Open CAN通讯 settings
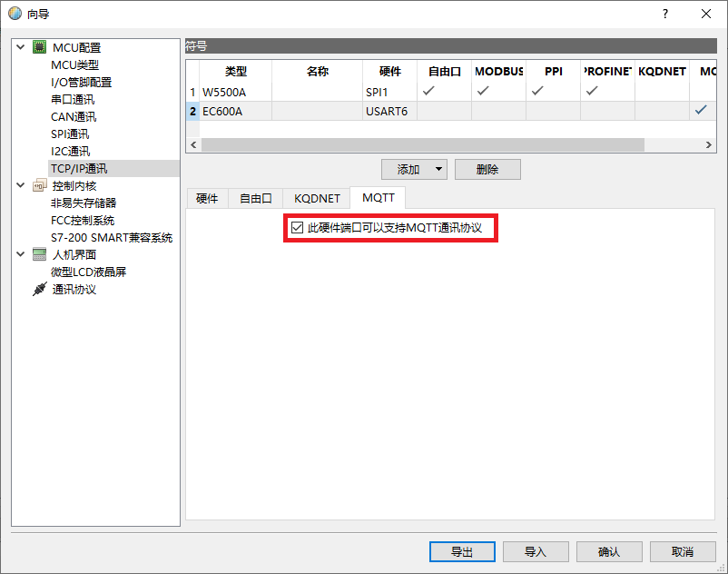This screenshot has width=728, height=574. pyautogui.click(x=74, y=116)
